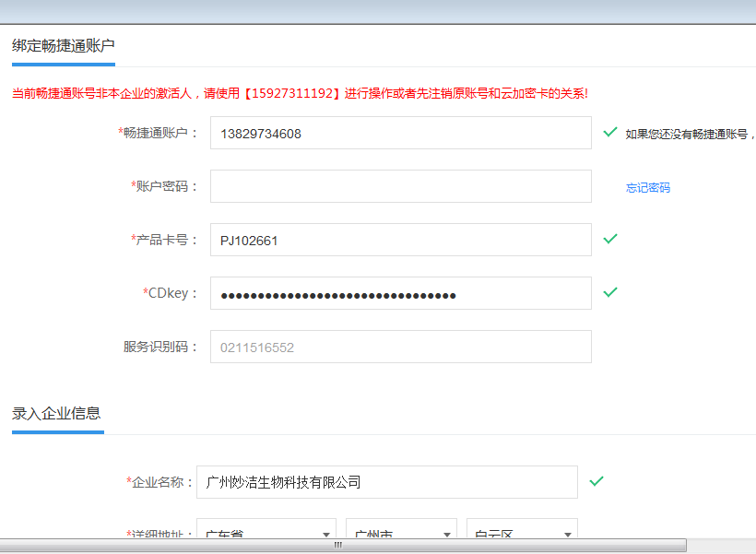The width and height of the screenshot is (756, 554).
Task: Click the *企业名称 field label
Action: pyautogui.click(x=159, y=482)
